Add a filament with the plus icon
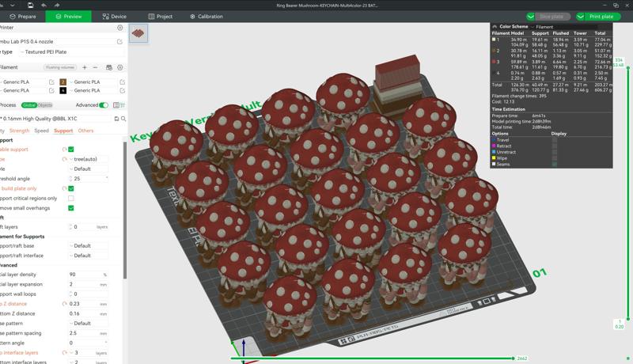 [x=85, y=67]
